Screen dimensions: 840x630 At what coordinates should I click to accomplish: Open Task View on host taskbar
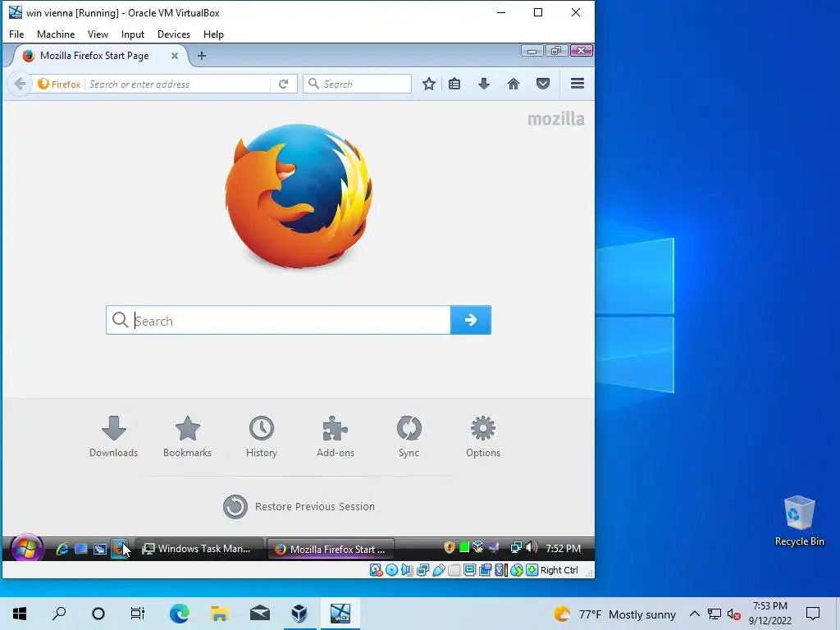tap(138, 614)
